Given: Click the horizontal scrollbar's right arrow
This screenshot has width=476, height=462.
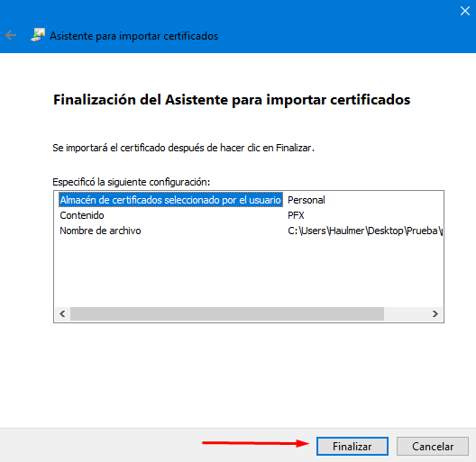Looking at the screenshot, I should tap(435, 313).
